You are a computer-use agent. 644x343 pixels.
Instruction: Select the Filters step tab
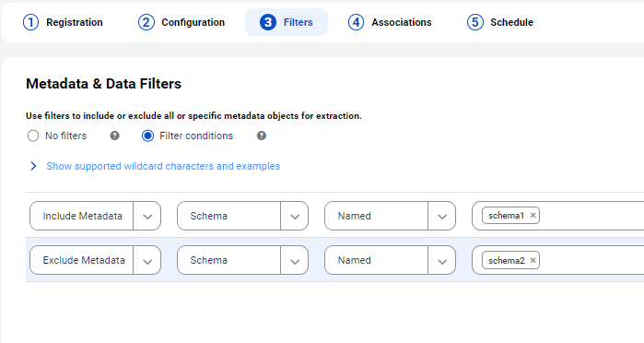[287, 22]
